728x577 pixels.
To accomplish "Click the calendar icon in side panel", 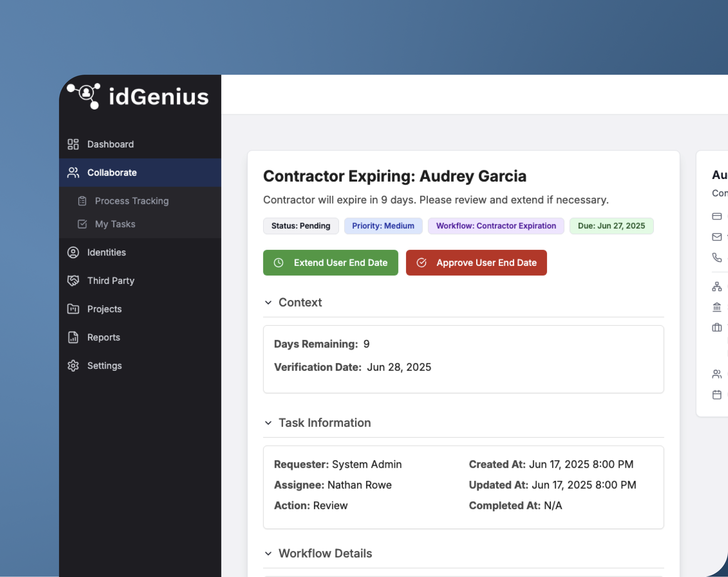I will (717, 395).
